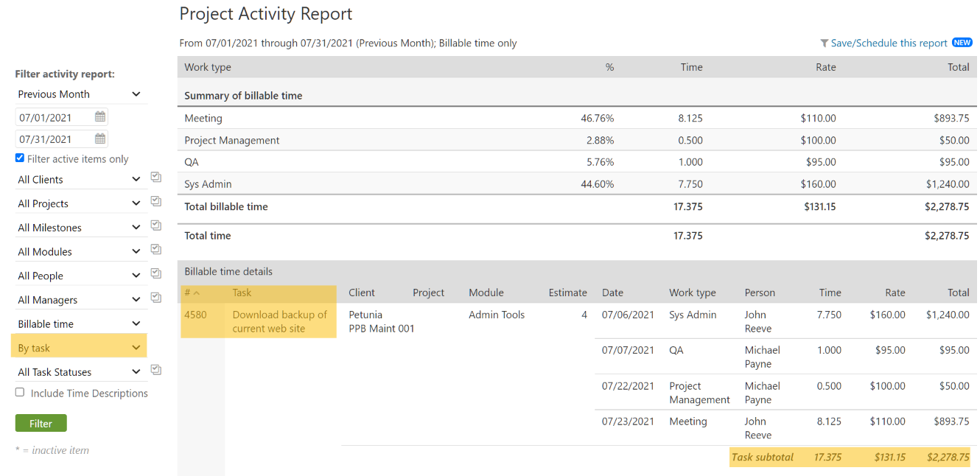The height and width of the screenshot is (476, 980).
Task: Click the multi-select icon next to All Modules
Action: [155, 249]
